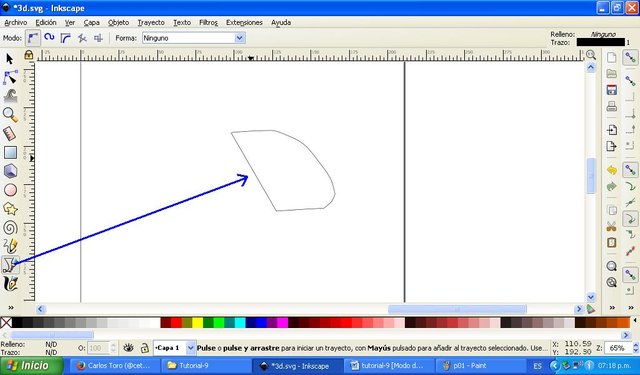This screenshot has width=640, height=375.
Task: Select the Spiral tool
Action: click(10, 228)
